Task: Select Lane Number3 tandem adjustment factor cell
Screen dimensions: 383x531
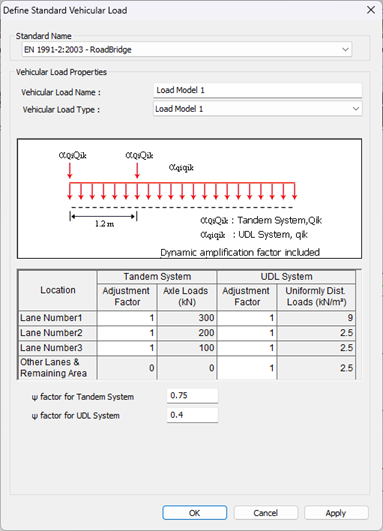Action: tap(127, 347)
